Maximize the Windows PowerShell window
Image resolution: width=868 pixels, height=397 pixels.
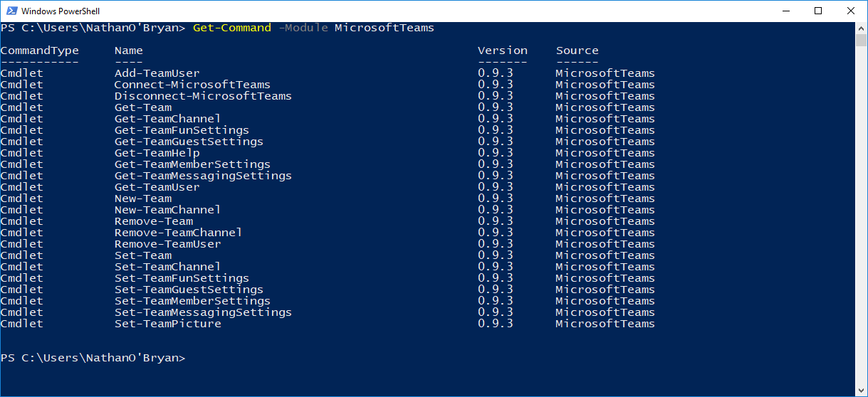click(818, 11)
